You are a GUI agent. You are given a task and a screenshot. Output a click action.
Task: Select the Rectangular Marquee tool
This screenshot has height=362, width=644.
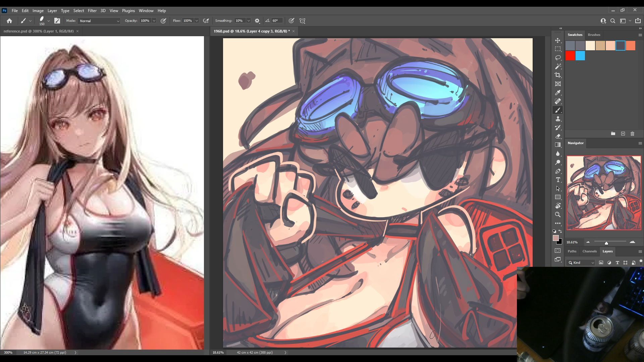pyautogui.click(x=558, y=49)
